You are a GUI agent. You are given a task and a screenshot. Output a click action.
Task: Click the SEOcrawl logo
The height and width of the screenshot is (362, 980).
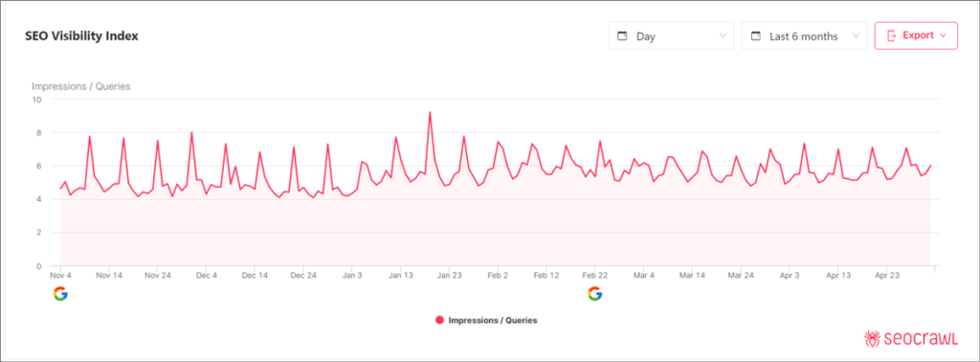pos(911,338)
